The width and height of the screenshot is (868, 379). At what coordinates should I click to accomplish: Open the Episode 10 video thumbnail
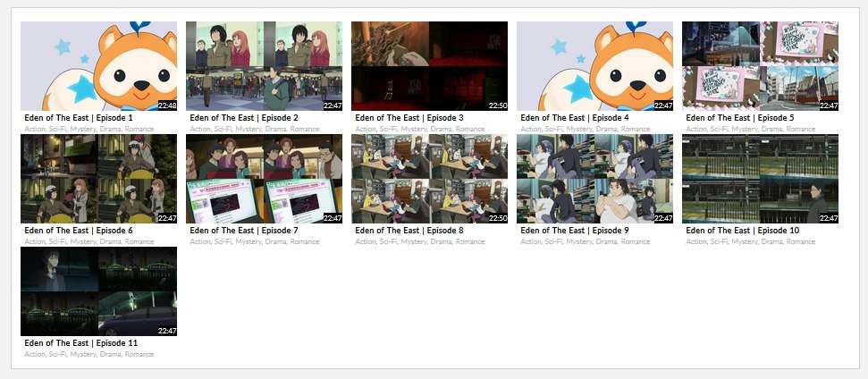coord(760,179)
